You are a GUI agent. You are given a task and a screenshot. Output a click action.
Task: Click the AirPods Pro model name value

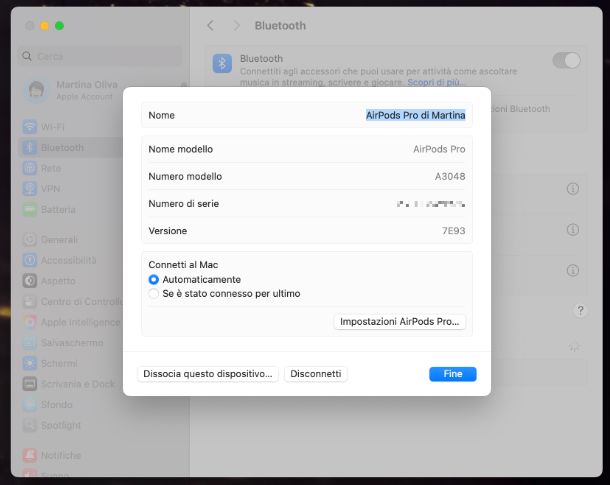point(439,149)
